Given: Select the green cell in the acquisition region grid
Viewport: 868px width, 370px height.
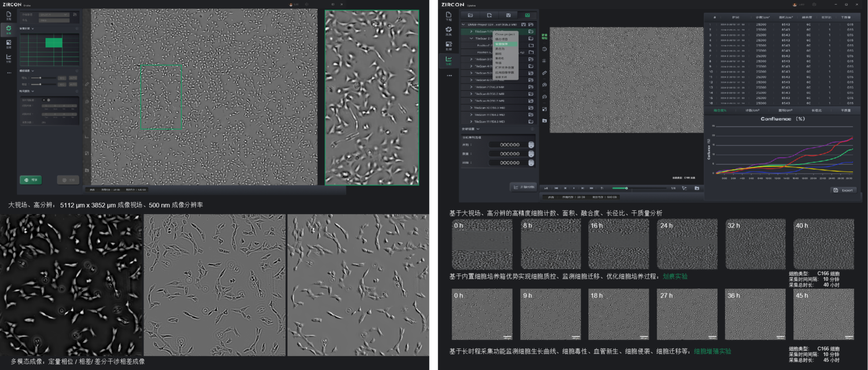Looking at the screenshot, I should (x=54, y=43).
